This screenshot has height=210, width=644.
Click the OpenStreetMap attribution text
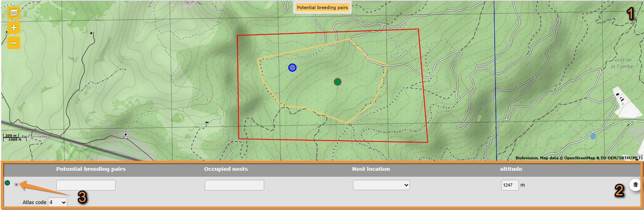tap(580, 158)
